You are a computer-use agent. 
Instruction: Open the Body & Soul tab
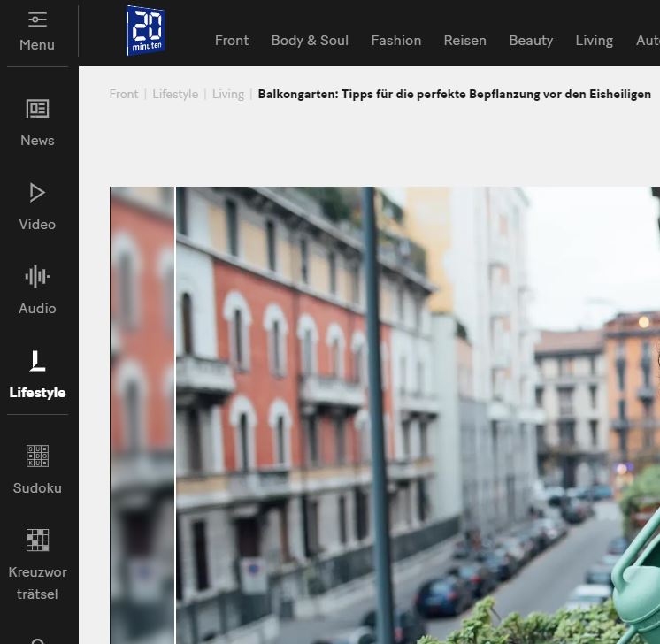[x=310, y=41]
